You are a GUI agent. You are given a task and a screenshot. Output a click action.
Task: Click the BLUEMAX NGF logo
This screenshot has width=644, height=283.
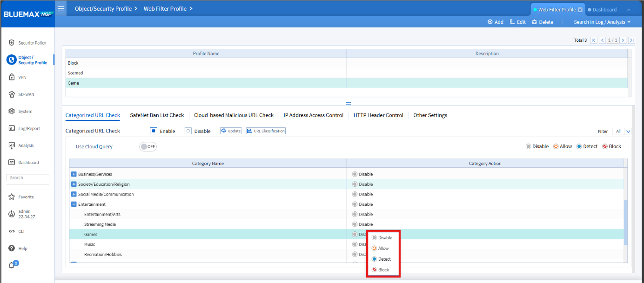tap(29, 14)
